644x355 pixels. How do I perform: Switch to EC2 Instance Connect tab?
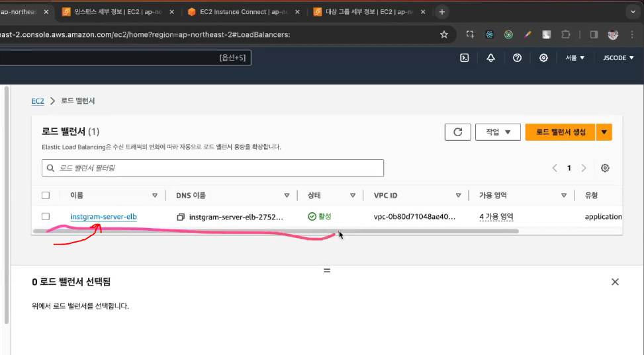pos(243,12)
